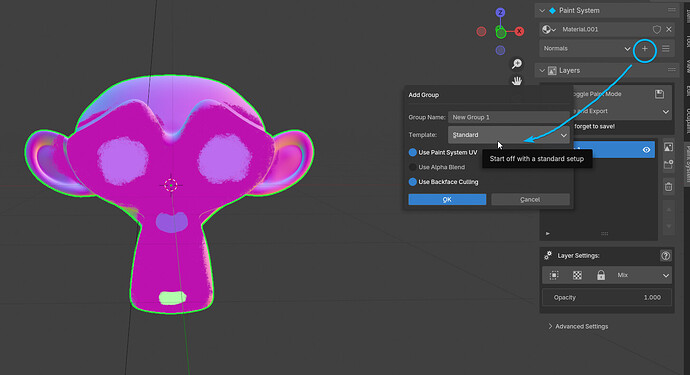Click the Layers panel image icon
The width and height of the screenshot is (690, 375).
[x=552, y=70]
